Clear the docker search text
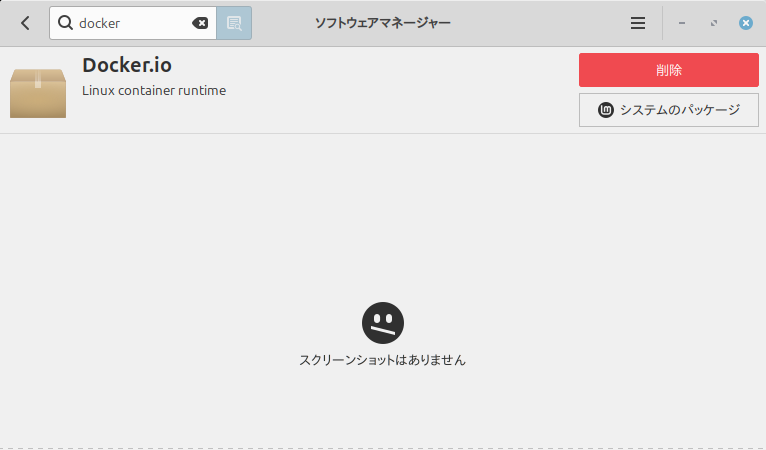Viewport: 766px width, 450px height. click(200, 23)
